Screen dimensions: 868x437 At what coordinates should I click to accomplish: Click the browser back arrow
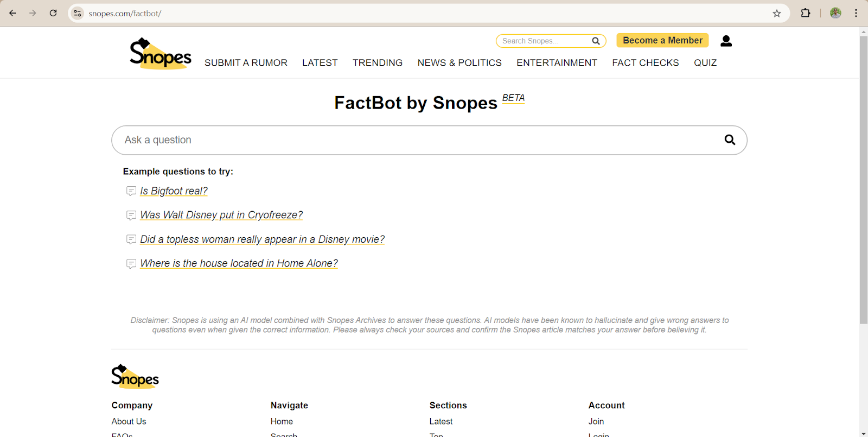coord(12,13)
